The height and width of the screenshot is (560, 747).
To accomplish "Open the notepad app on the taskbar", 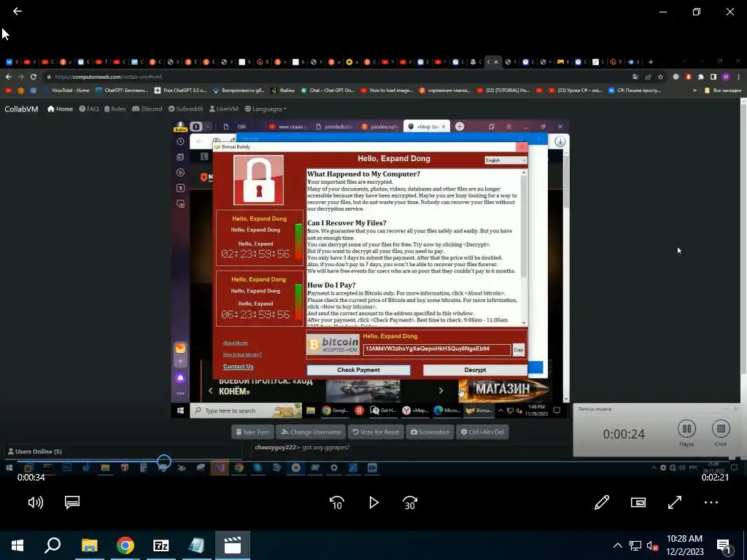I will coord(197,545).
